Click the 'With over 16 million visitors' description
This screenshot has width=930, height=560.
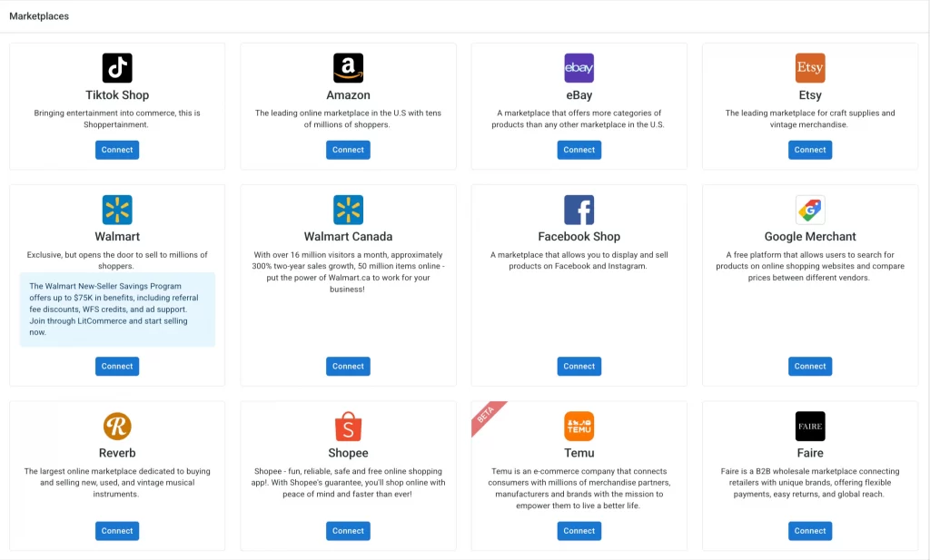click(x=348, y=271)
